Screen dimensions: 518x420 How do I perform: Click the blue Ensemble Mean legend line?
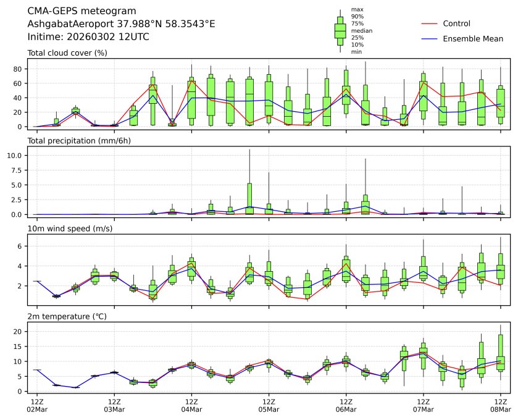coord(428,39)
